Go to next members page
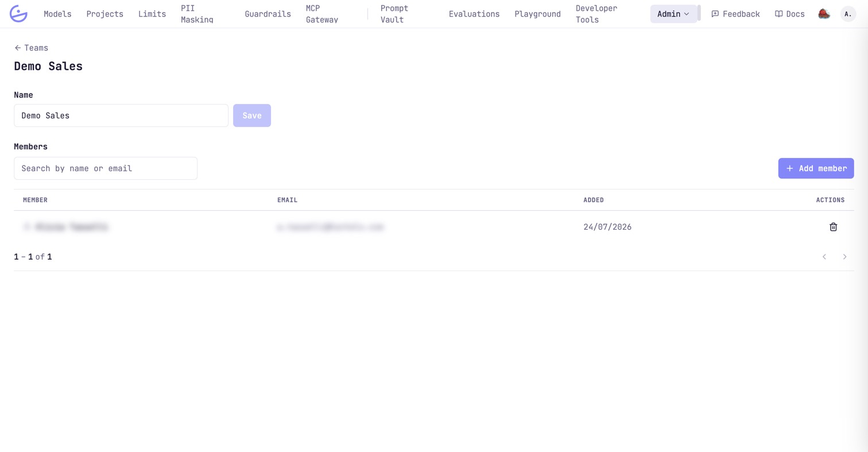This screenshot has height=452, width=868. [x=844, y=257]
